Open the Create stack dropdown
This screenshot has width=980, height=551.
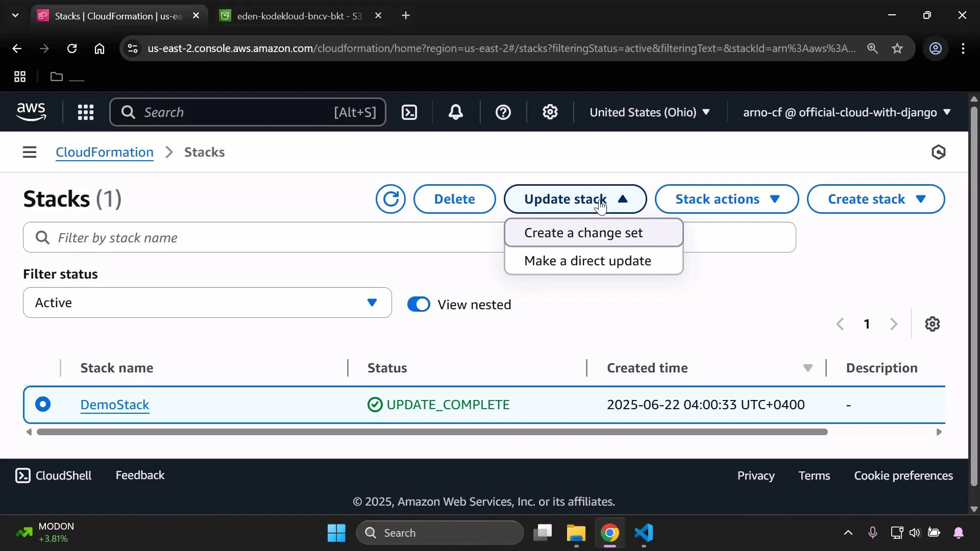tap(876, 199)
